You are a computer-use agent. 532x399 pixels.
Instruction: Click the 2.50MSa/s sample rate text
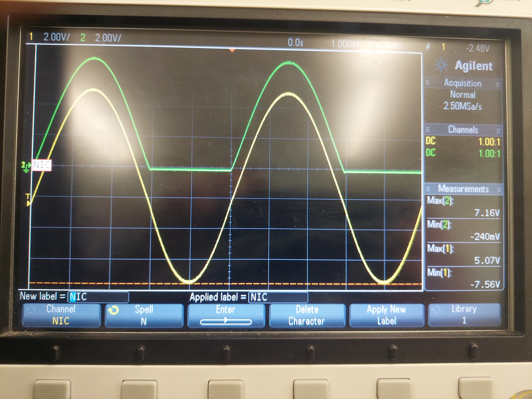pos(463,106)
